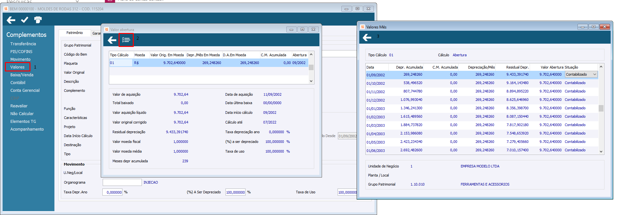The height and width of the screenshot is (215, 644).
Task: Minimize the Valores Mês window
Action: click(582, 27)
